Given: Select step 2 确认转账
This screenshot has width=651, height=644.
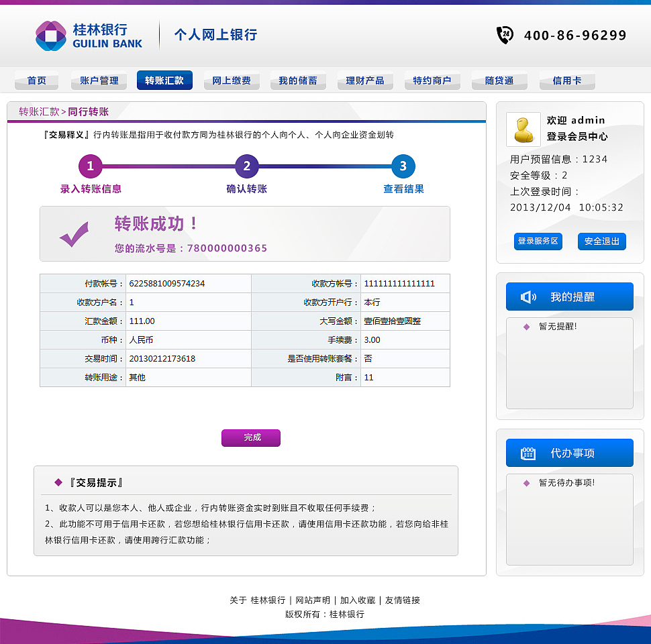Looking at the screenshot, I should coord(246,166).
